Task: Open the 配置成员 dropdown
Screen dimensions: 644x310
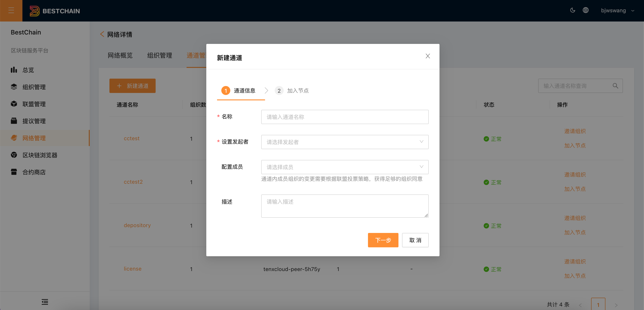Action: [345, 167]
